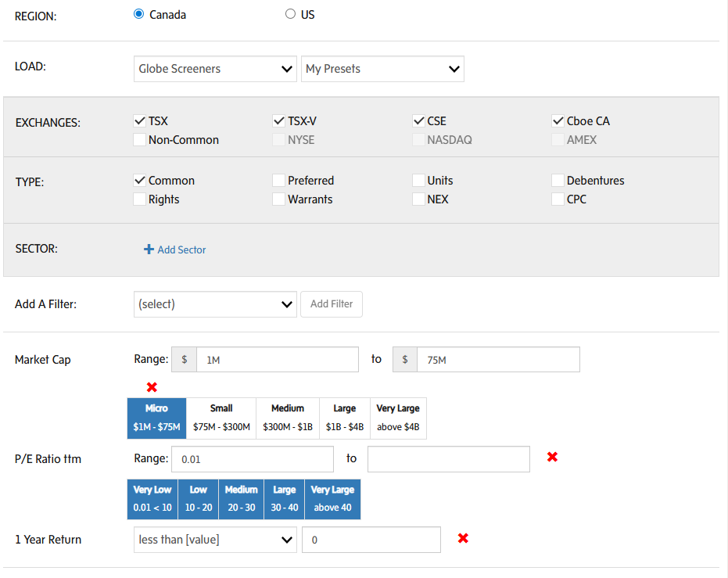This screenshot has height=578, width=728.
Task: Remove the P/E Ratio filter red X
Action: pos(552,457)
